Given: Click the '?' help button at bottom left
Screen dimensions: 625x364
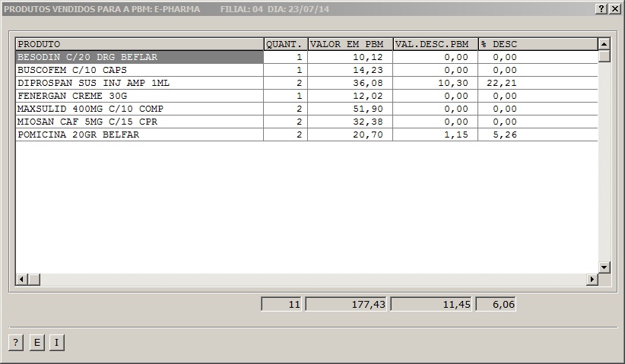Looking at the screenshot, I should click(15, 343).
